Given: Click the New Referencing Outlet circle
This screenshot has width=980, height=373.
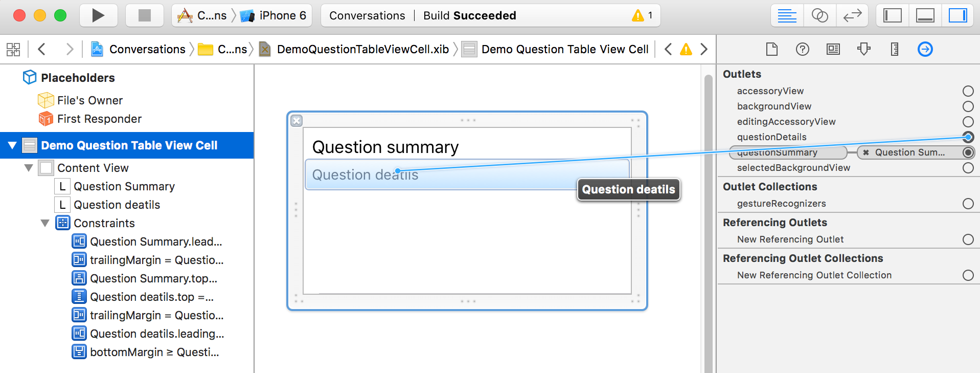Looking at the screenshot, I should click(x=968, y=239).
